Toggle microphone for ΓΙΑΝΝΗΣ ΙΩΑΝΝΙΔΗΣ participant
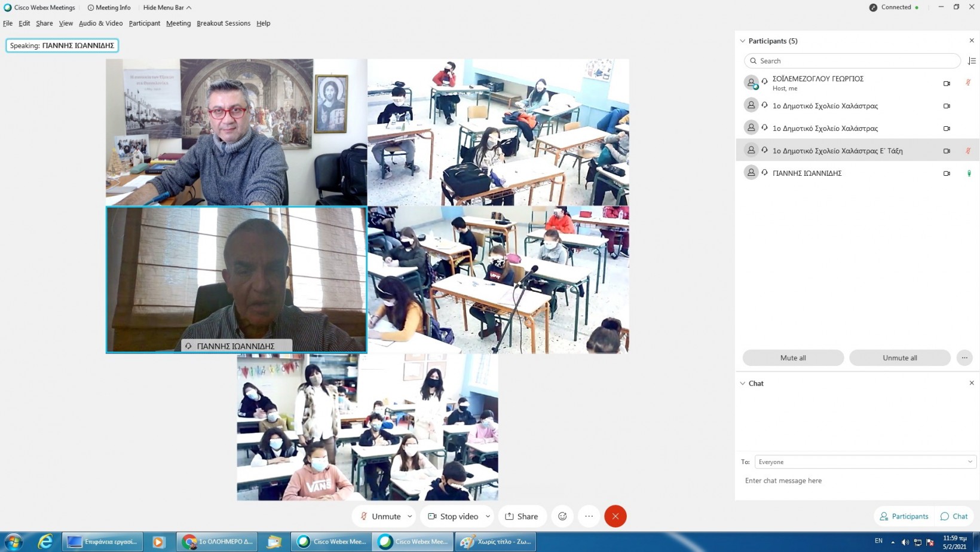 click(x=969, y=173)
